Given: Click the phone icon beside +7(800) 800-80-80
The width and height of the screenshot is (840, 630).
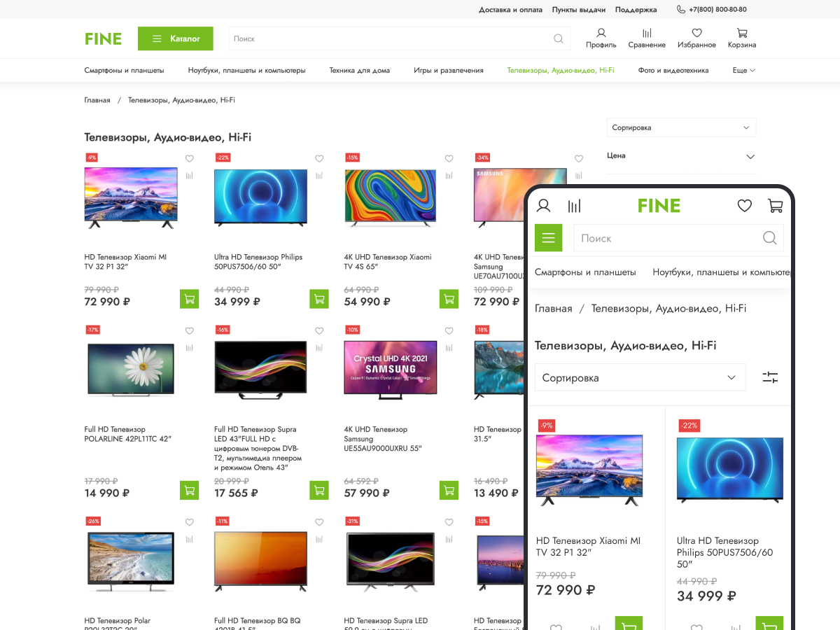Looking at the screenshot, I should (x=681, y=10).
